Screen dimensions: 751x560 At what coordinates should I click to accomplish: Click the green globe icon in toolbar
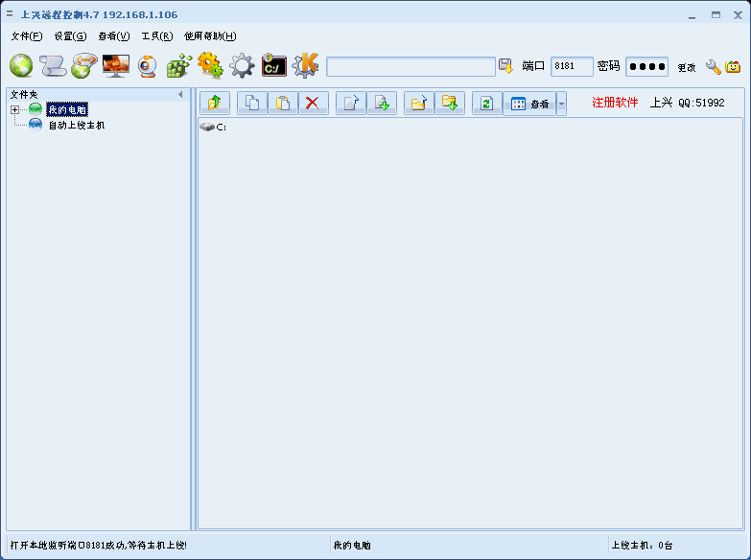coord(21,66)
